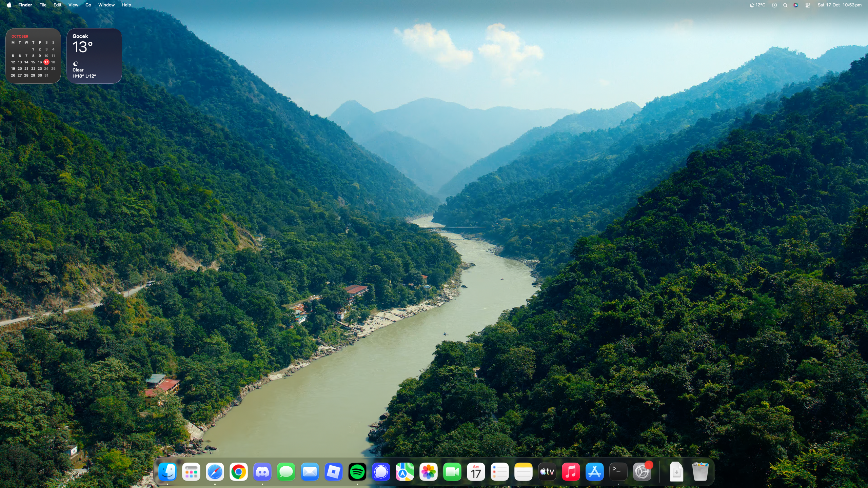Image resolution: width=868 pixels, height=488 pixels.
Task: Launch Apple TV from the Dock
Action: click(547, 472)
